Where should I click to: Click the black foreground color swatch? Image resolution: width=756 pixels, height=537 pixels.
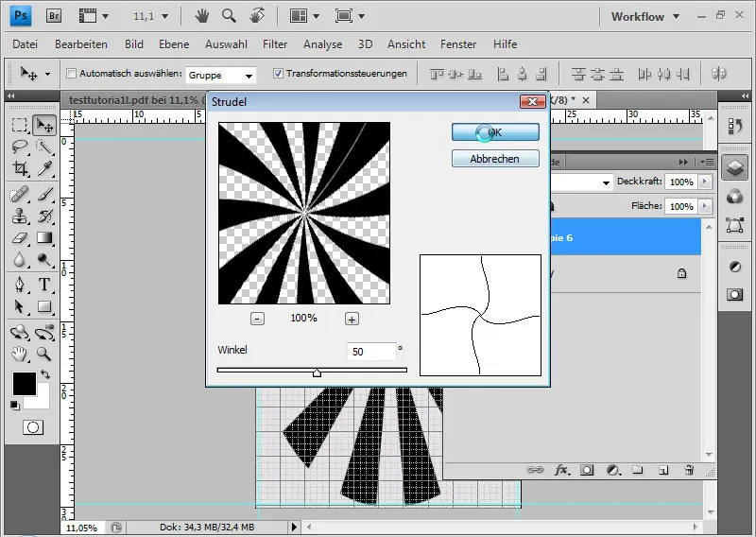tap(25, 384)
